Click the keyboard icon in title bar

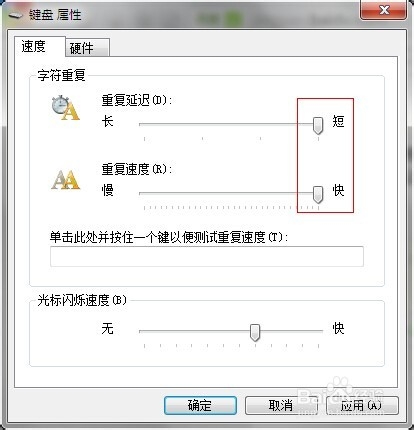pyautogui.click(x=15, y=15)
